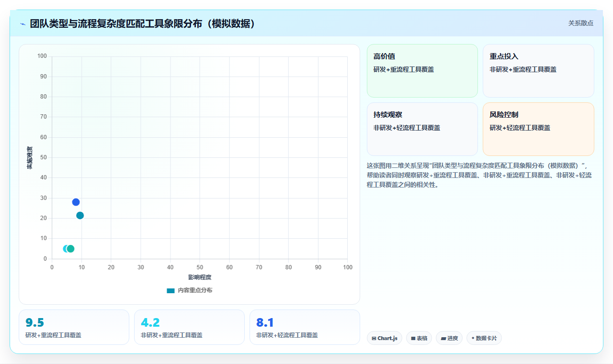Image resolution: width=613 pixels, height=364 pixels.
Task: Click the 数据卡片 tag chip
Action: [484, 338]
